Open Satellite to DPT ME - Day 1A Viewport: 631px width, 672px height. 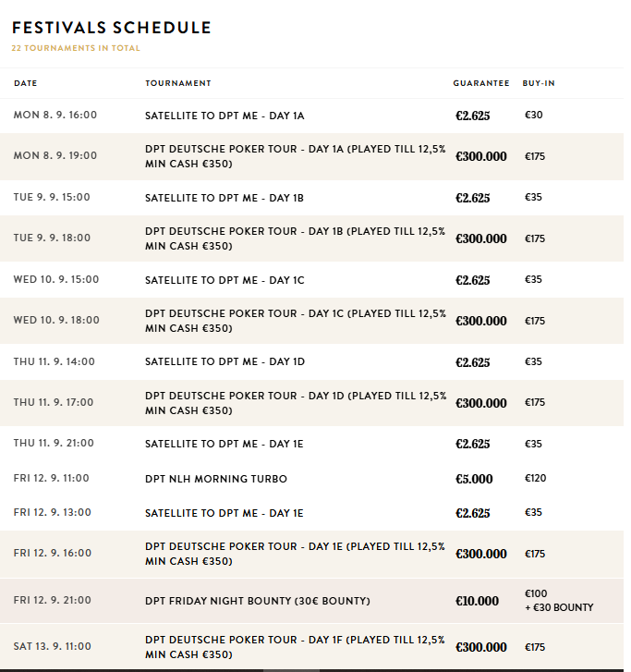point(224,116)
